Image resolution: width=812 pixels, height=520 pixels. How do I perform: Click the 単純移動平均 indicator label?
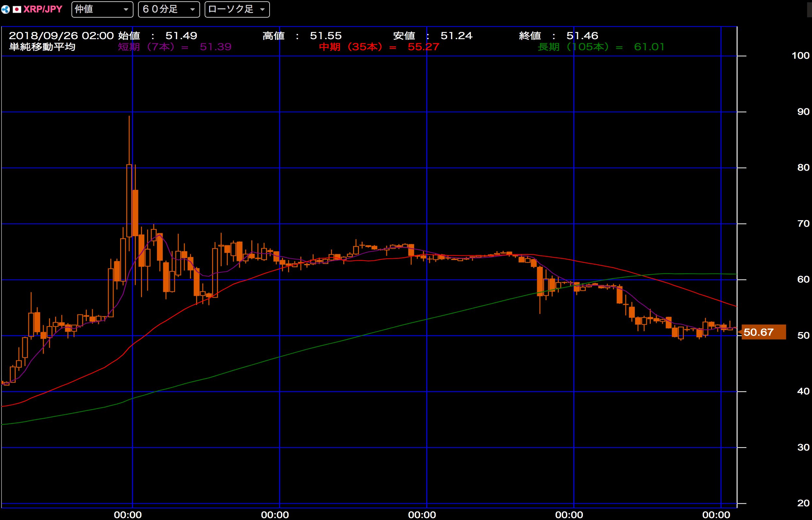click(42, 47)
